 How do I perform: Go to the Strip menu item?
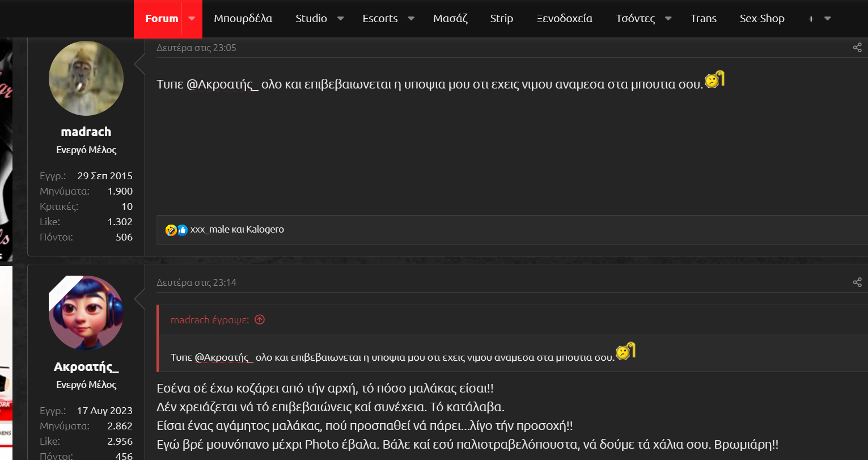(501, 19)
